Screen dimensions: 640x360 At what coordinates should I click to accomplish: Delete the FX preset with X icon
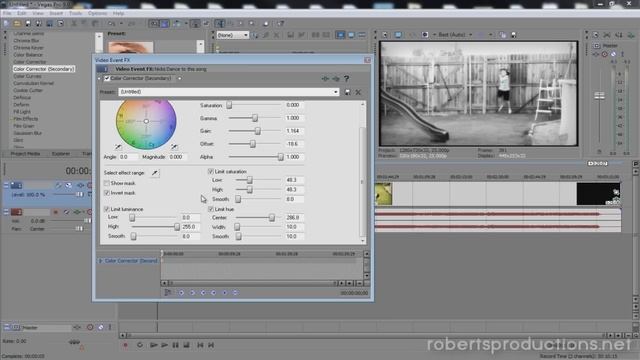pyautogui.click(x=358, y=92)
